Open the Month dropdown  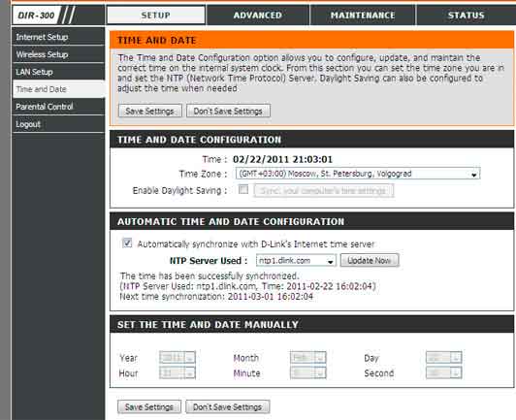[x=308, y=357]
